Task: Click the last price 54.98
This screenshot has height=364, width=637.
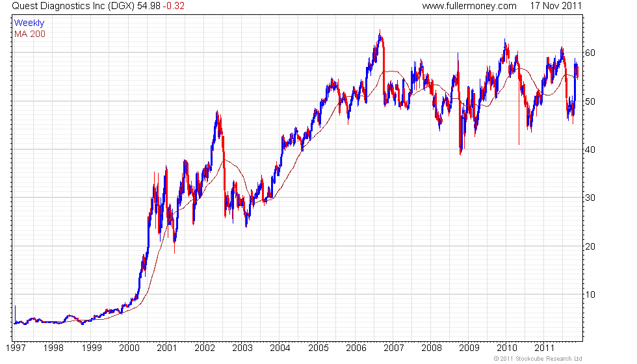Action: click(149, 6)
